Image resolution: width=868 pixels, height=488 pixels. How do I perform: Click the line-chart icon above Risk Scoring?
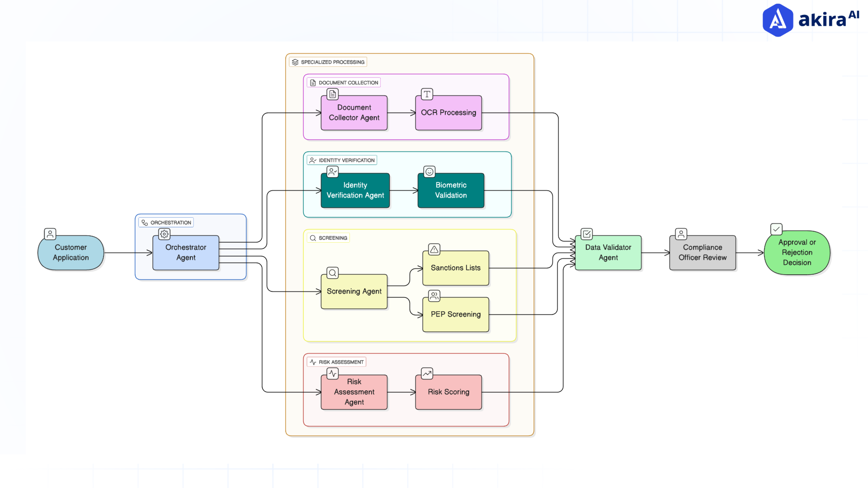pos(426,373)
